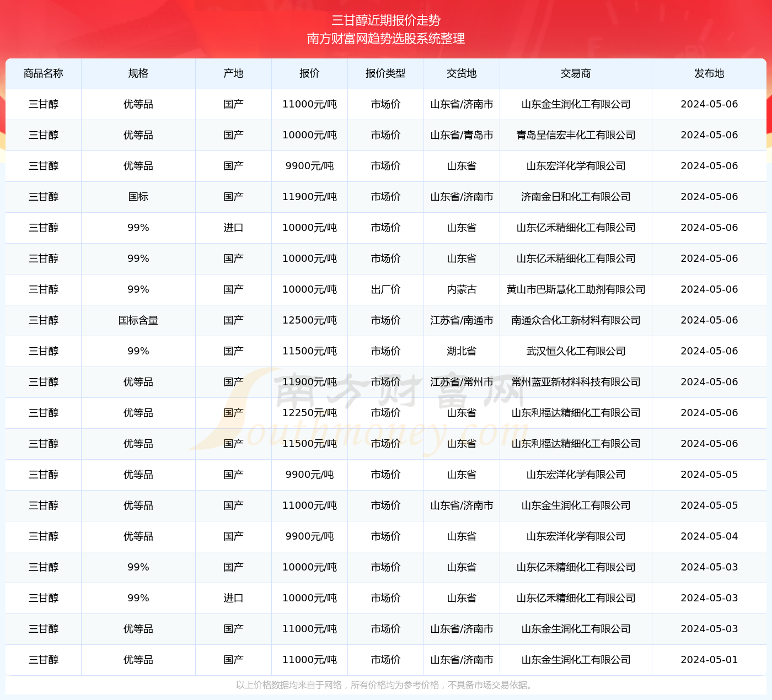
Task: Click the 12500元/吨 price cell
Action: [x=309, y=320]
